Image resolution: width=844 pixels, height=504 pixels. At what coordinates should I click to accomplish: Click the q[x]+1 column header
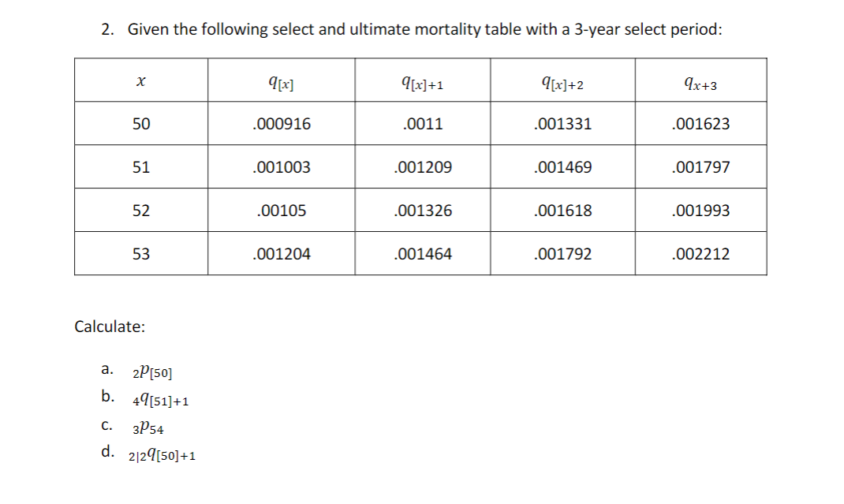click(423, 80)
